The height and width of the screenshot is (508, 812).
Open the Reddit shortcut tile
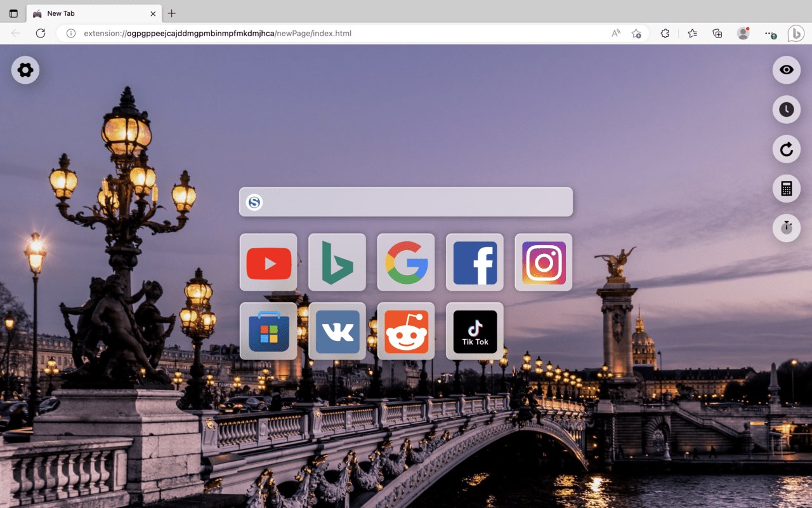[406, 331]
